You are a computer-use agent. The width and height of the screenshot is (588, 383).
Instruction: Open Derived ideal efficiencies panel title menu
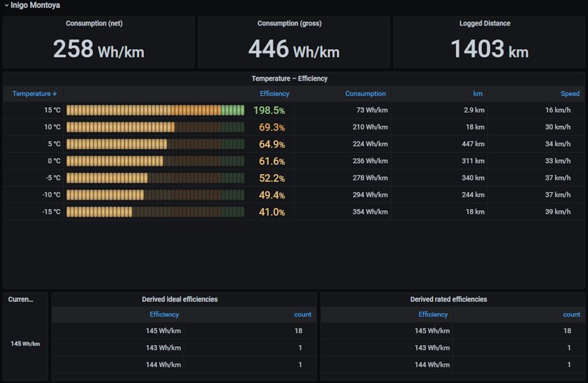[x=179, y=299]
